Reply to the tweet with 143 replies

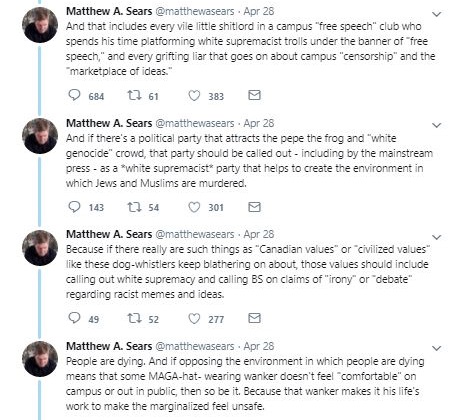tap(74, 207)
